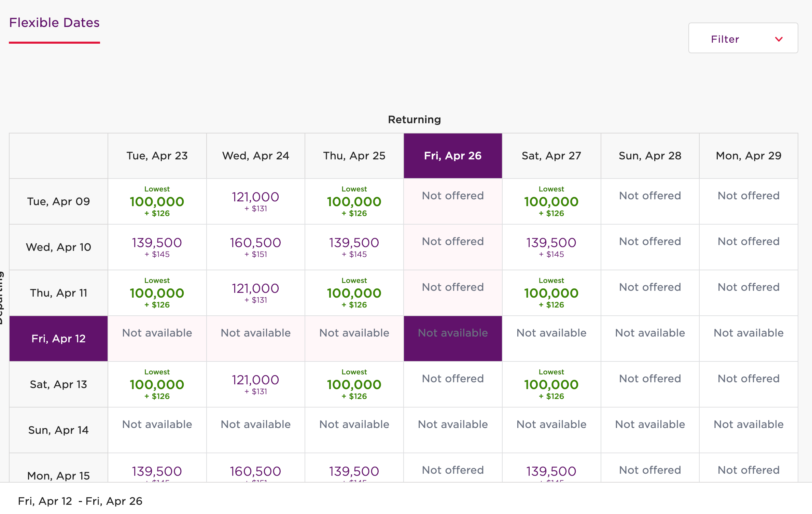Screen dimensions: 812x514
Task: Select the 139,500 fare for Wed, Apr 10 returning Thu, Apr 25
Action: (354, 247)
